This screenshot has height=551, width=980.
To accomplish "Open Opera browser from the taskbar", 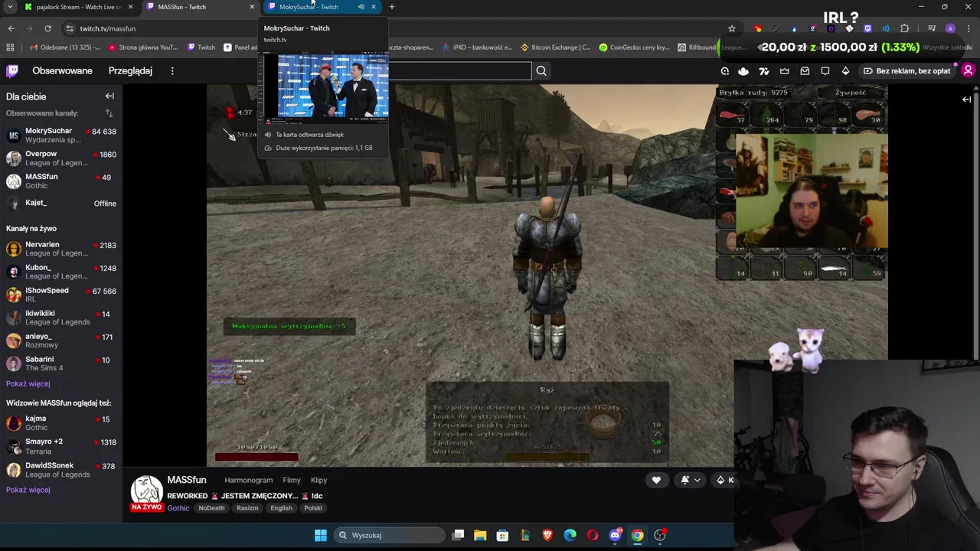I will 593,535.
